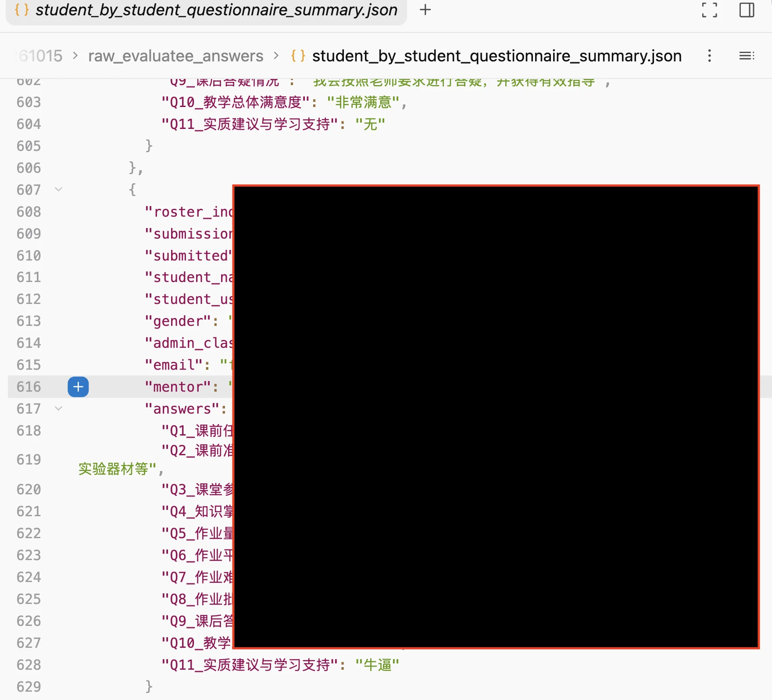Screen dimensions: 772x700
Task: Click the closing brace on line 629
Action: (149, 686)
